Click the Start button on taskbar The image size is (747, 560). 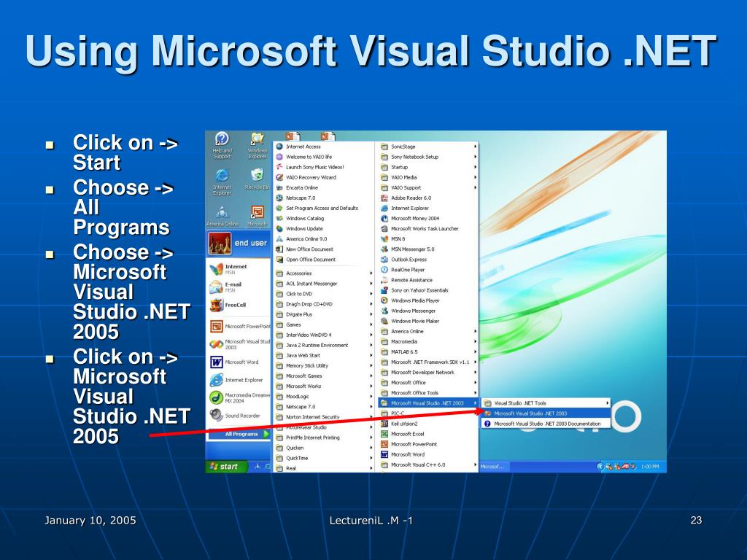coord(227,467)
